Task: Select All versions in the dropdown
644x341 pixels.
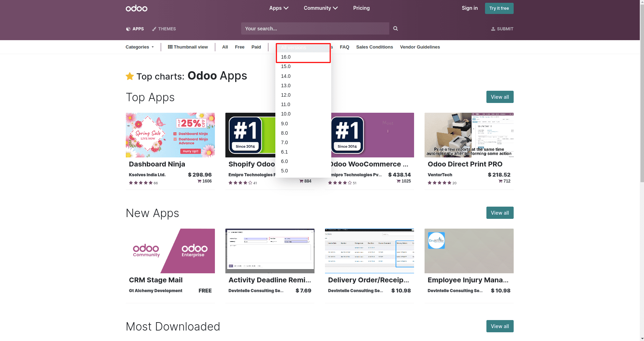Action: (x=303, y=47)
